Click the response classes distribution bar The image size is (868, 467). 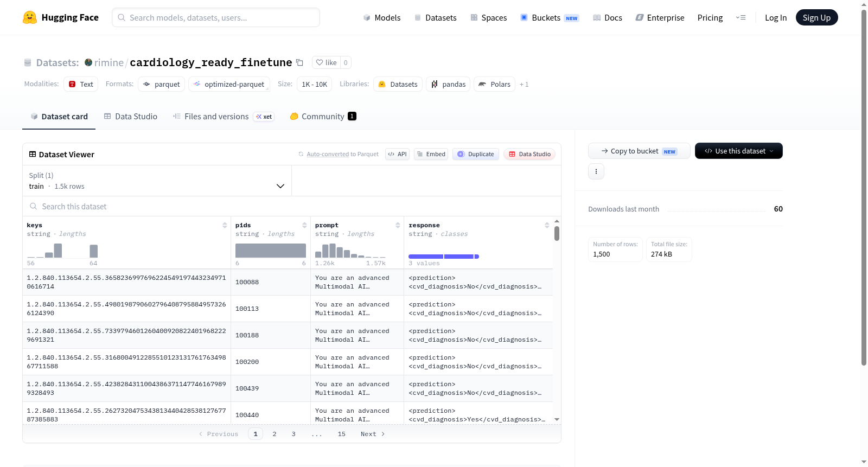tap(444, 257)
